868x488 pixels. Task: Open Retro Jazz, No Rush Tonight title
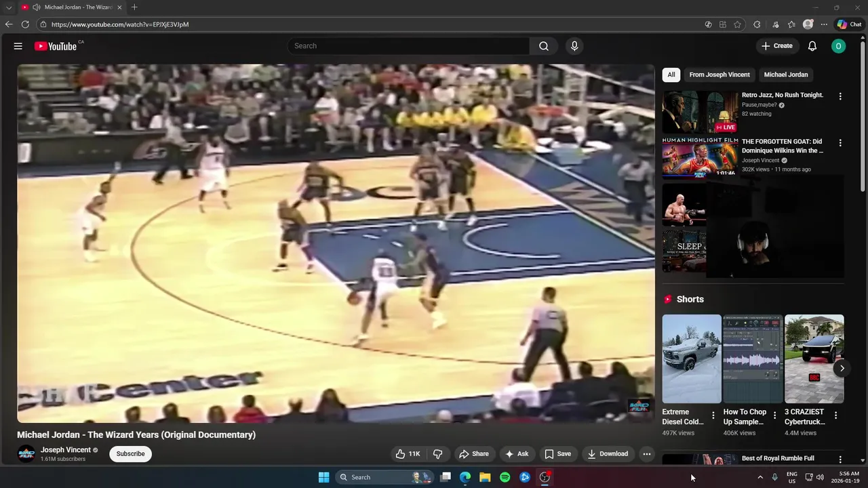[x=783, y=95]
